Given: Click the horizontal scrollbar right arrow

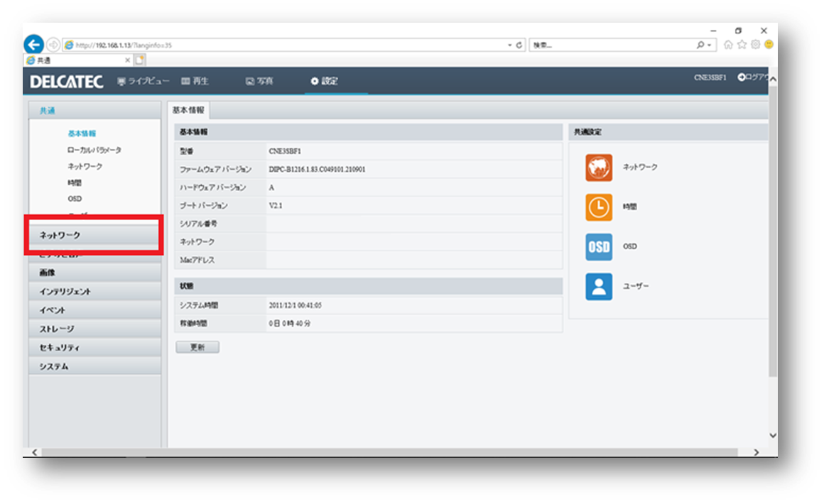Looking at the screenshot, I should pos(757,453).
